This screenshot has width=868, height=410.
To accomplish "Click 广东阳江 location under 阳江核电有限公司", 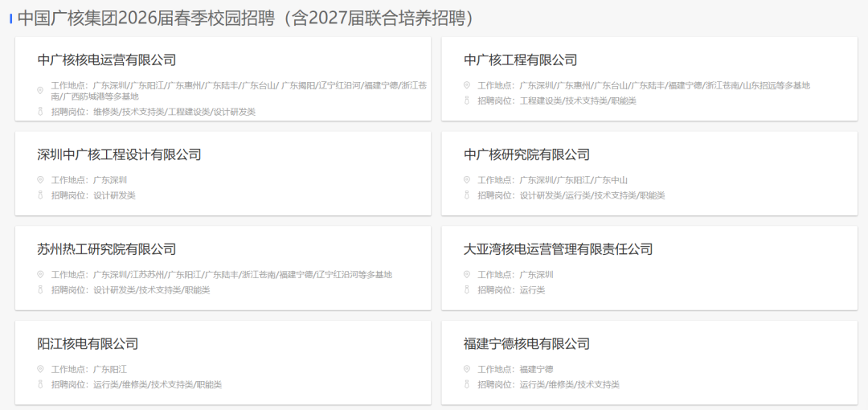I will click(110, 370).
